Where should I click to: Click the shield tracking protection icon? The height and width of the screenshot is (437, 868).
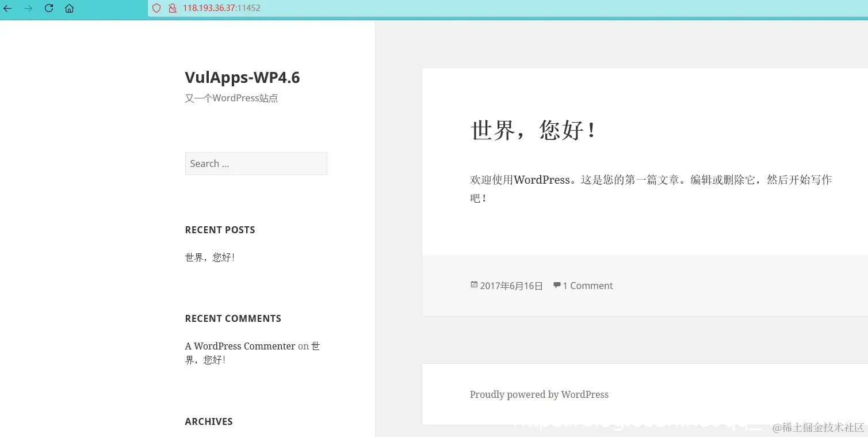pos(156,9)
